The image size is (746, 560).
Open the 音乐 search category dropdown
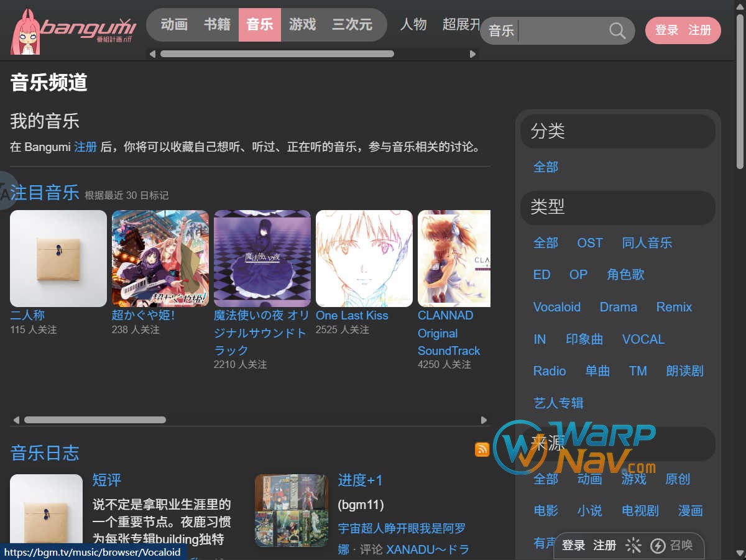tap(501, 30)
